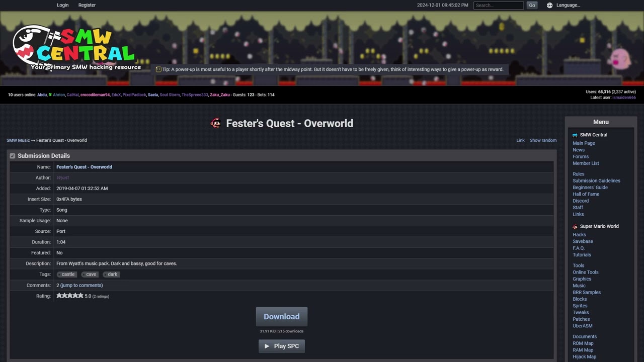
Task: Click the Go search button
Action: click(532, 5)
